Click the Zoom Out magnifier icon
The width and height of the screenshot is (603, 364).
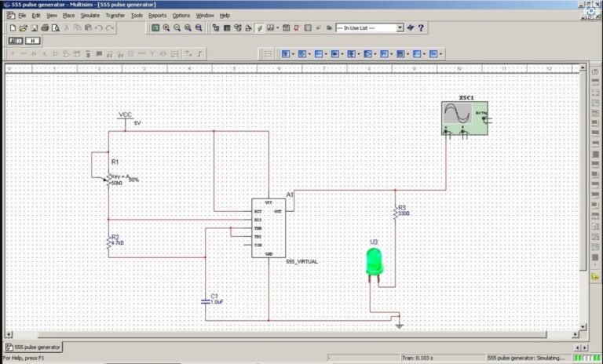point(177,28)
